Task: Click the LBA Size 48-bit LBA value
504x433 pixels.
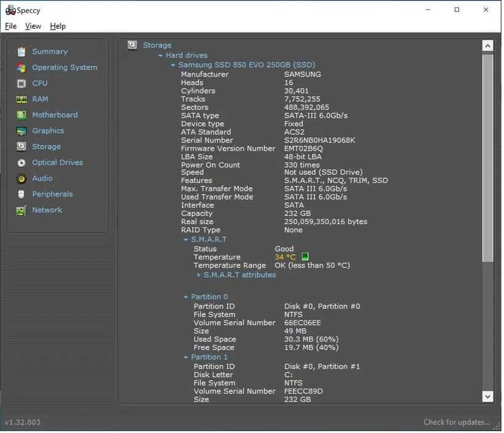Action: click(x=303, y=156)
